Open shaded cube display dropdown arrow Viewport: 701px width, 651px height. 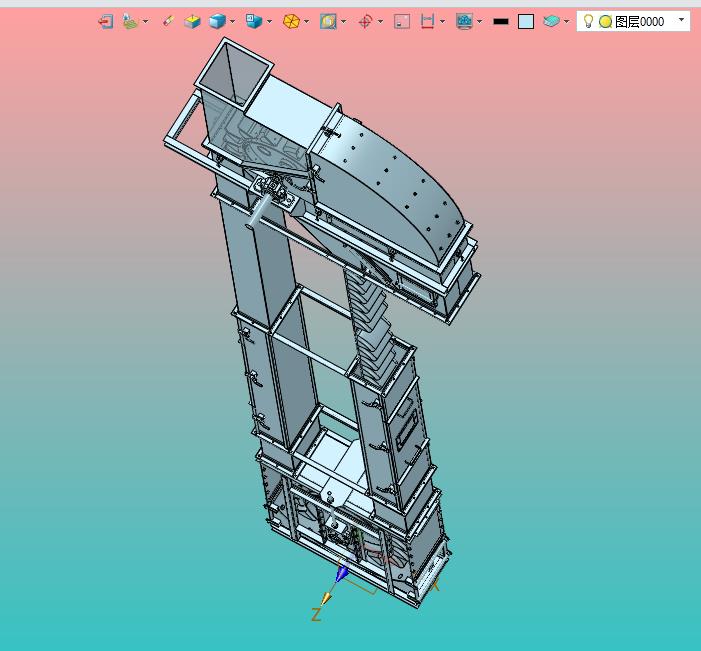[232, 21]
